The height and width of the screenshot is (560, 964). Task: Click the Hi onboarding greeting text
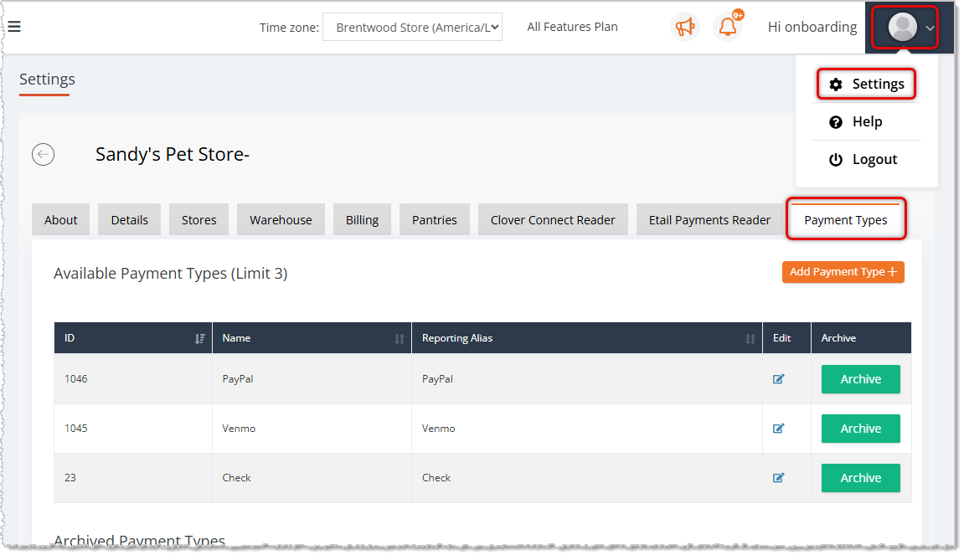(x=812, y=27)
